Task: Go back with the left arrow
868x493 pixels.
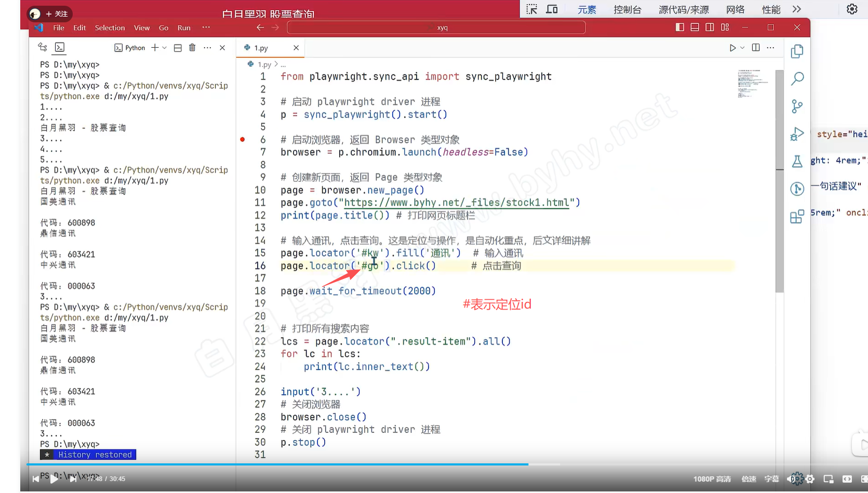Action: [260, 28]
